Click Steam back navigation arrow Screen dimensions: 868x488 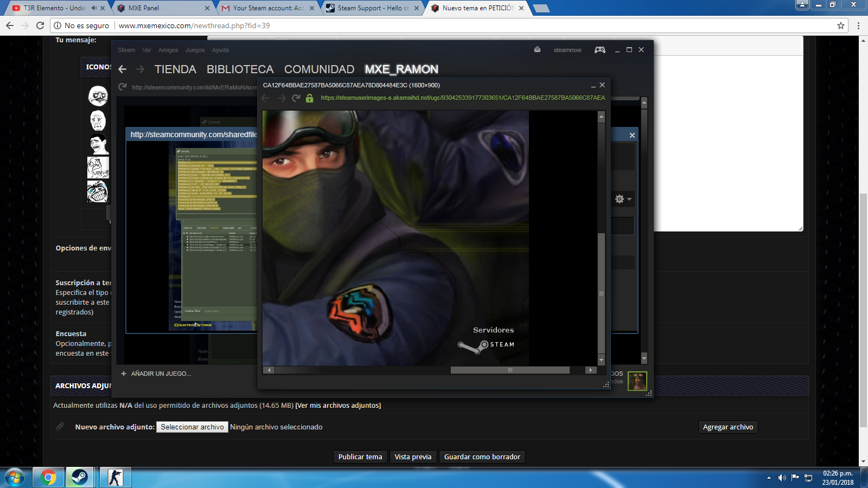point(123,69)
